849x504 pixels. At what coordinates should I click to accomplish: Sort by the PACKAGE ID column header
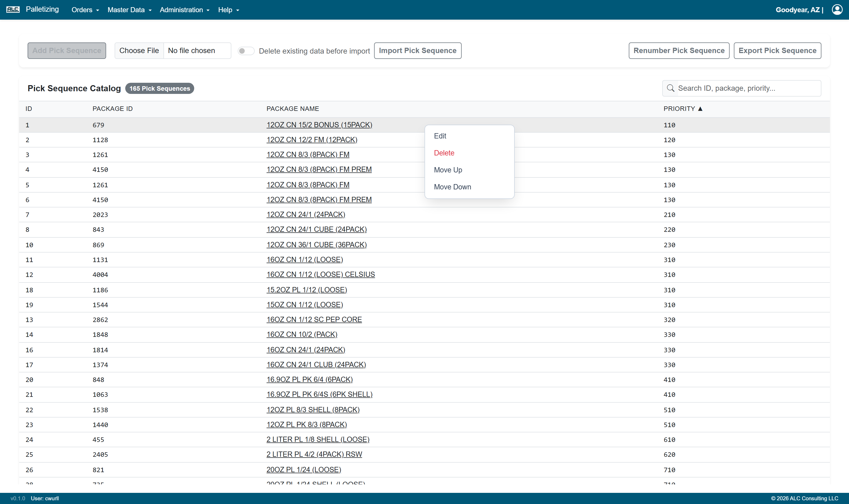[113, 109]
